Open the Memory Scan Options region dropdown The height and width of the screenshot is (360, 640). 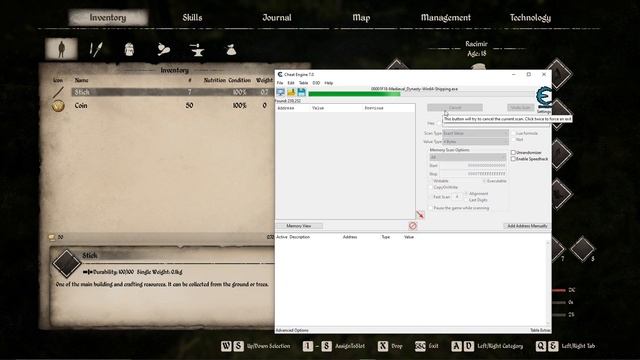click(x=467, y=157)
